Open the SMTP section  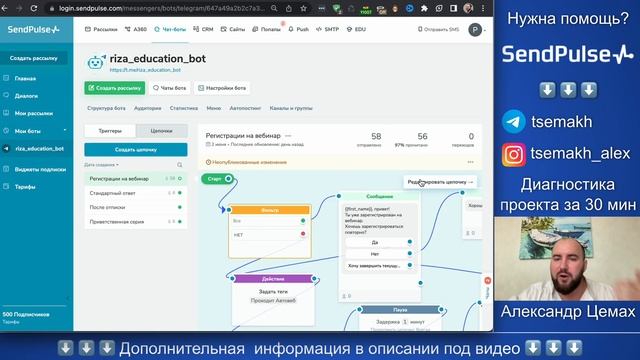coord(327,29)
